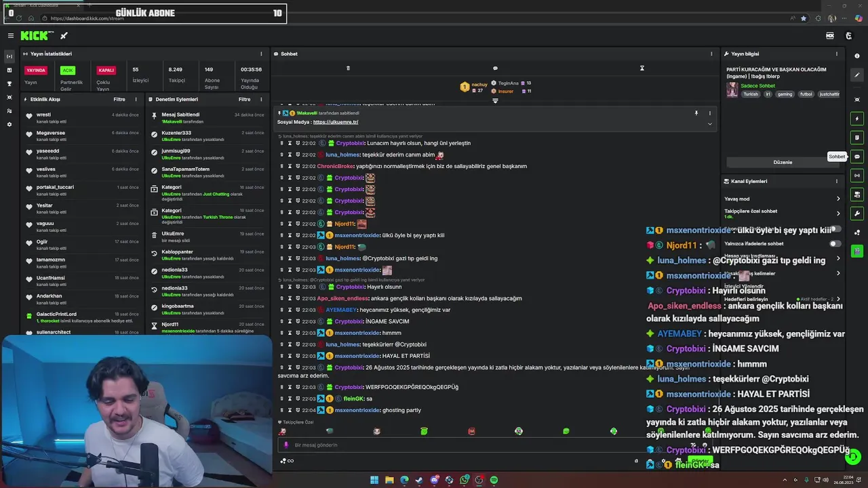Open pinned message options menu
This screenshot has height=488, width=868.
pyautogui.click(x=710, y=113)
